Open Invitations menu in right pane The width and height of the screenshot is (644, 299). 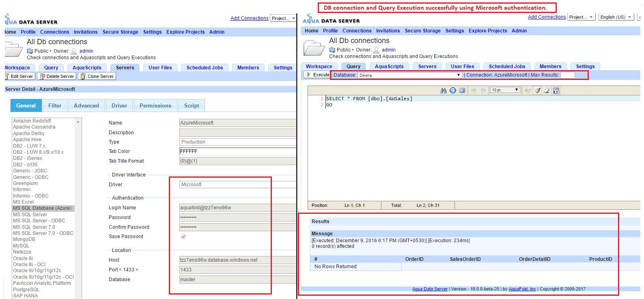(x=388, y=31)
